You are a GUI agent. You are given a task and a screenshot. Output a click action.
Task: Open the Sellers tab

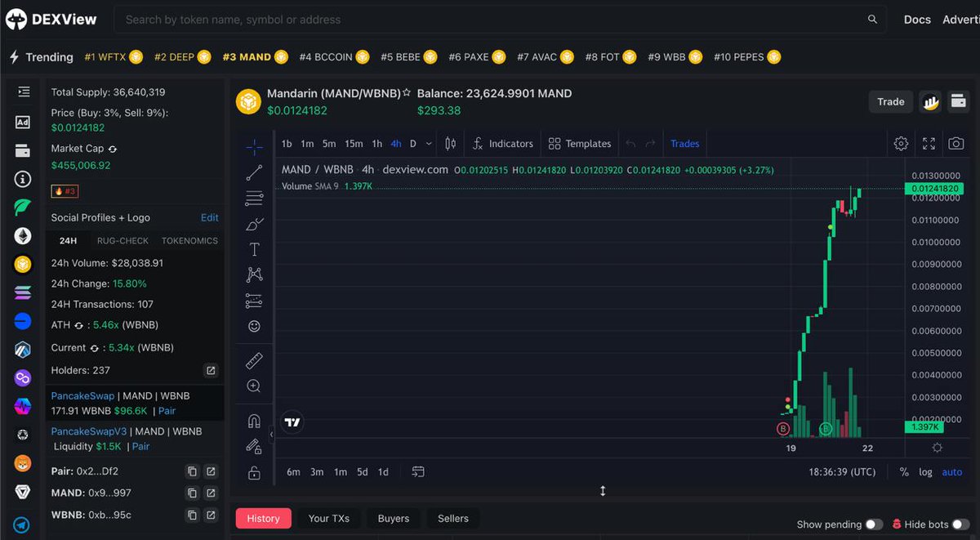[x=453, y=518]
